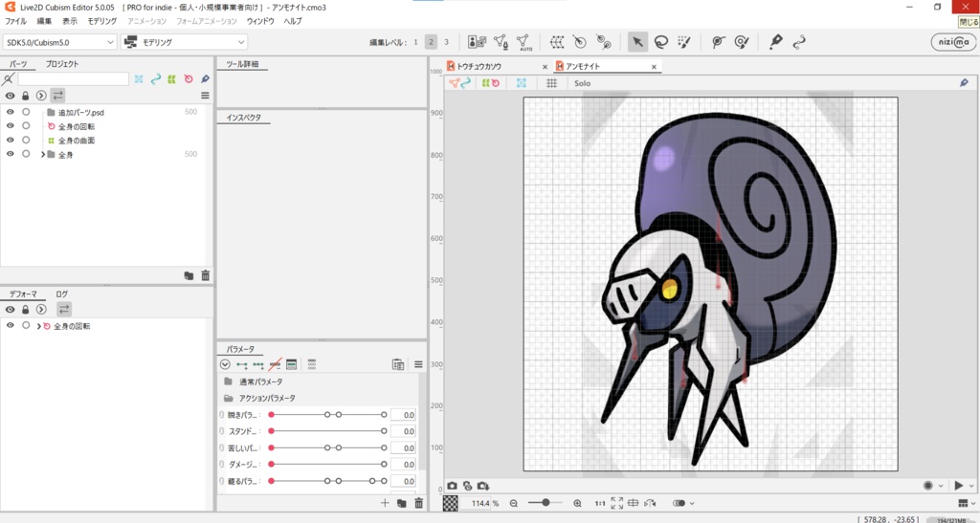Switch to the プロジェクト tab
This screenshot has height=523, width=980.
point(62,64)
